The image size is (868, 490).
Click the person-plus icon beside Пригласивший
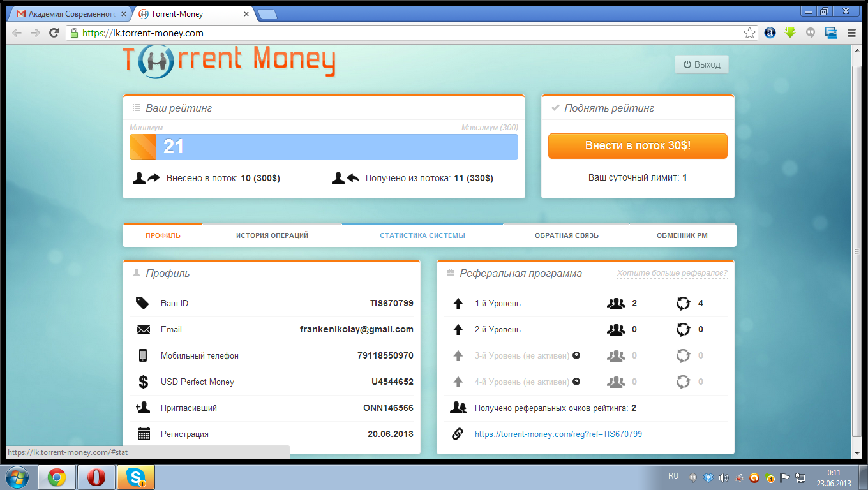(x=143, y=408)
